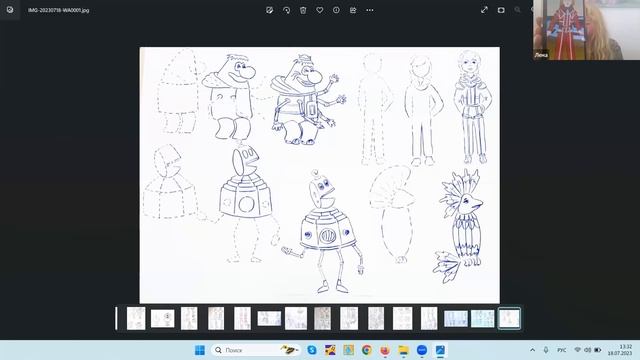
Task: Select the small landscape thumbnail in the filmstrip's middle
Action: pos(269,318)
